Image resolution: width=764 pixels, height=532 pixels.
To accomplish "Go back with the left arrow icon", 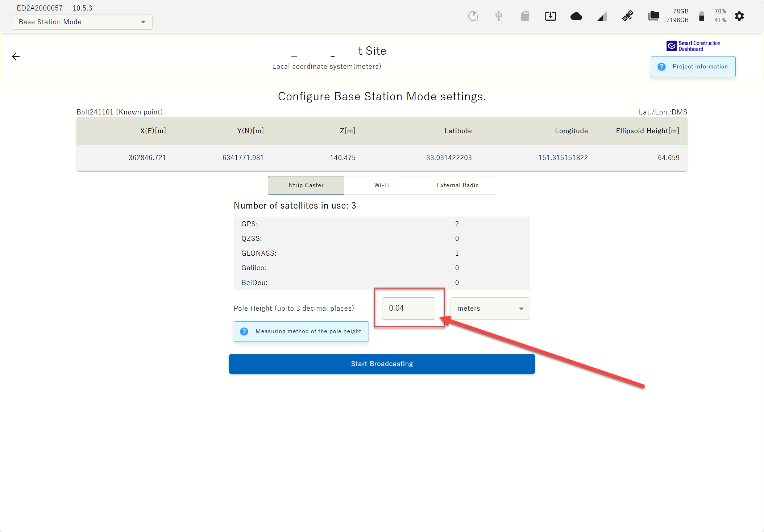I will pyautogui.click(x=16, y=56).
